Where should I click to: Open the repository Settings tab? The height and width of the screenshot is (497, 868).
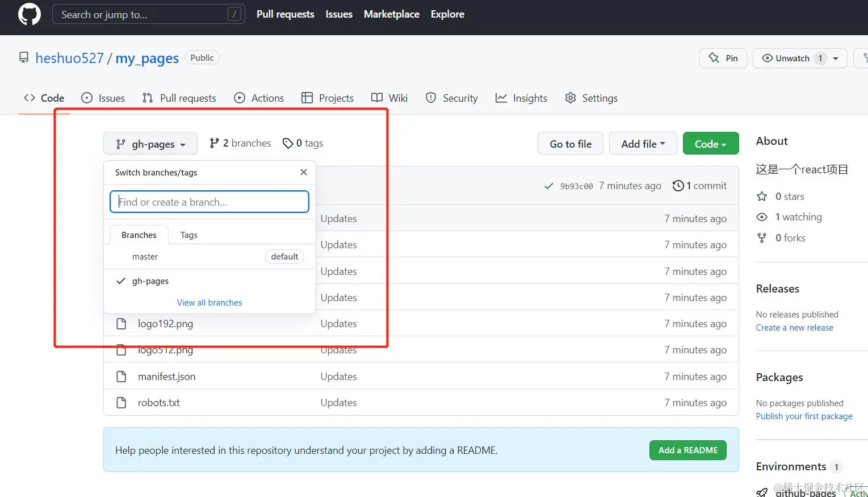pos(591,98)
